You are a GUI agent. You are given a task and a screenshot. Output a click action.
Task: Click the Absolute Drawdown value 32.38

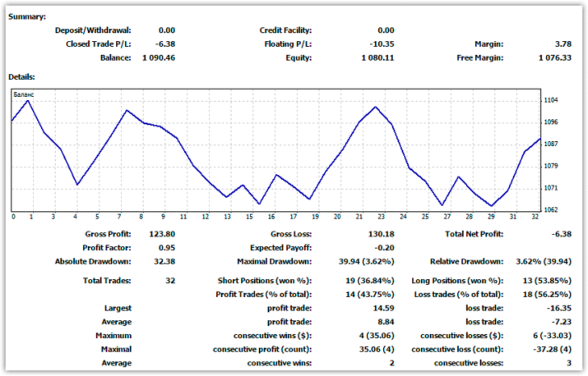point(165,261)
